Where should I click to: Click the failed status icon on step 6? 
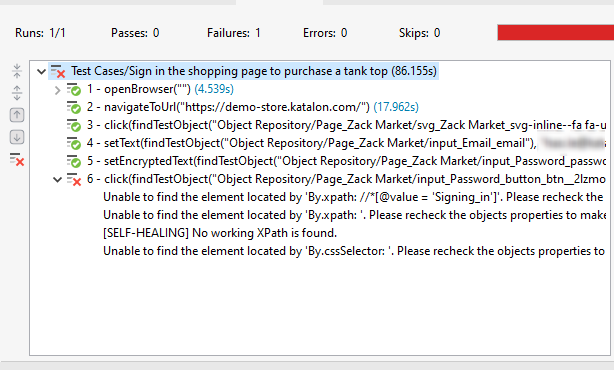[x=74, y=179]
